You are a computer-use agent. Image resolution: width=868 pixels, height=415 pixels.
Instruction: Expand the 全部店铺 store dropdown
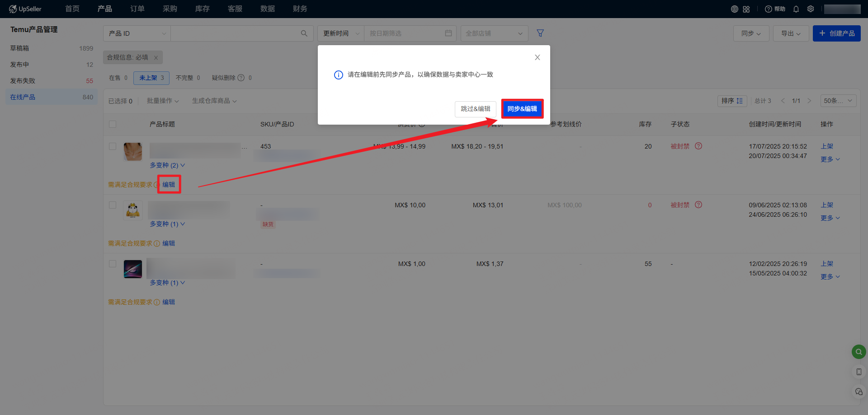pyautogui.click(x=494, y=33)
